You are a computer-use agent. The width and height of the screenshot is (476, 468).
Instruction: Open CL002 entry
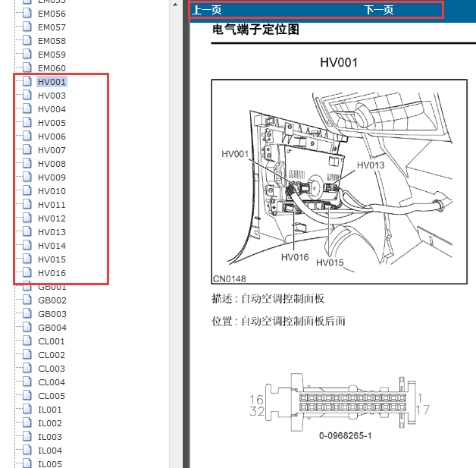pyautogui.click(x=52, y=355)
